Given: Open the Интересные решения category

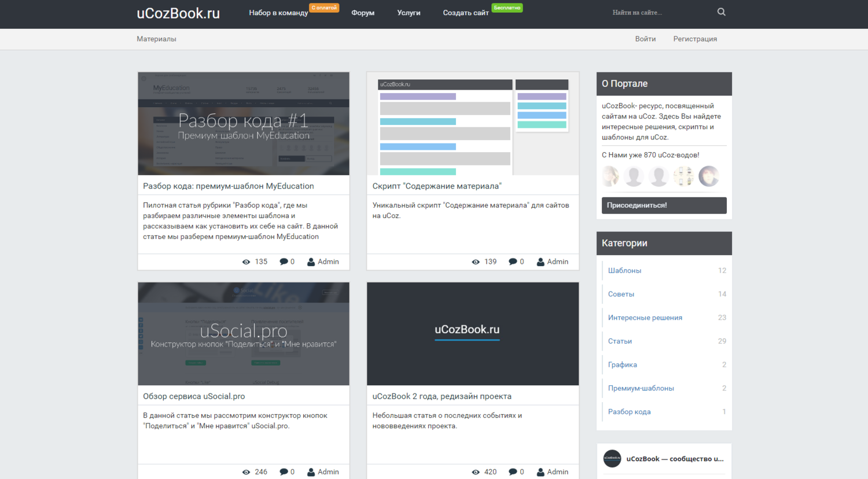Looking at the screenshot, I should 645,318.
